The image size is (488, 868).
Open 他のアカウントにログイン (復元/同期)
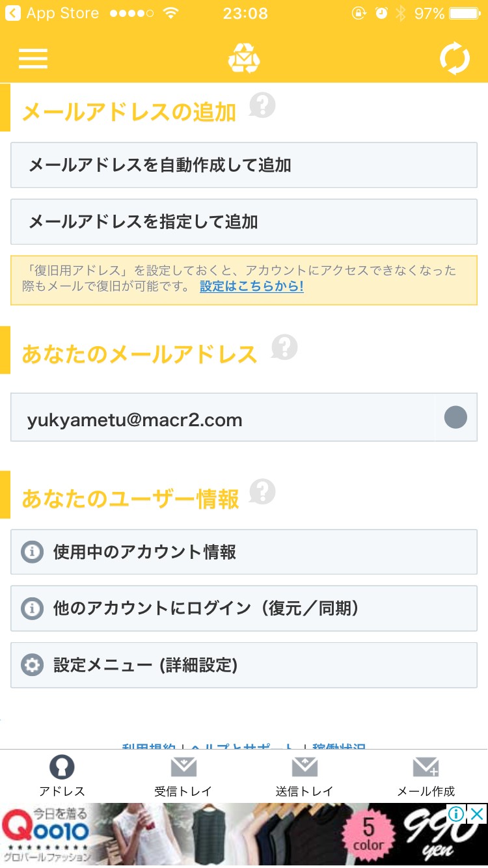click(x=244, y=608)
